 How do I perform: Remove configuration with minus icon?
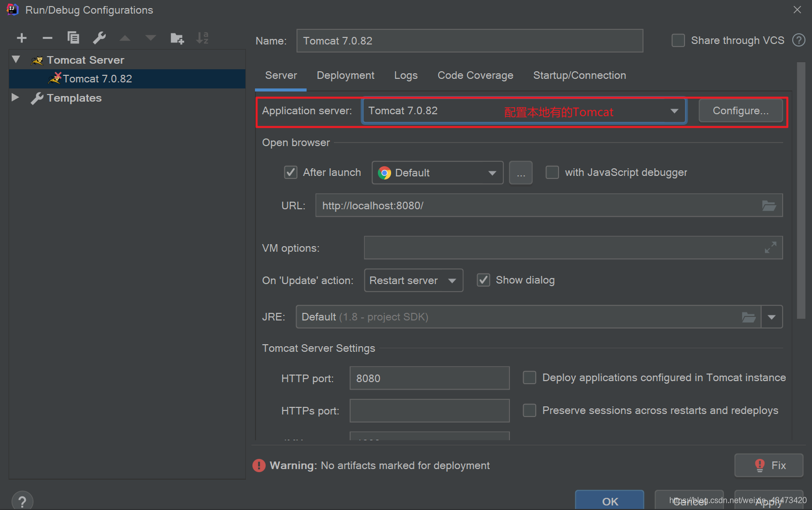click(x=48, y=38)
